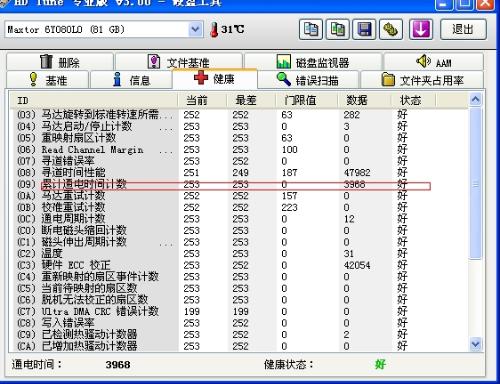Click the data value 42054
The image size is (500, 384).
point(357,265)
